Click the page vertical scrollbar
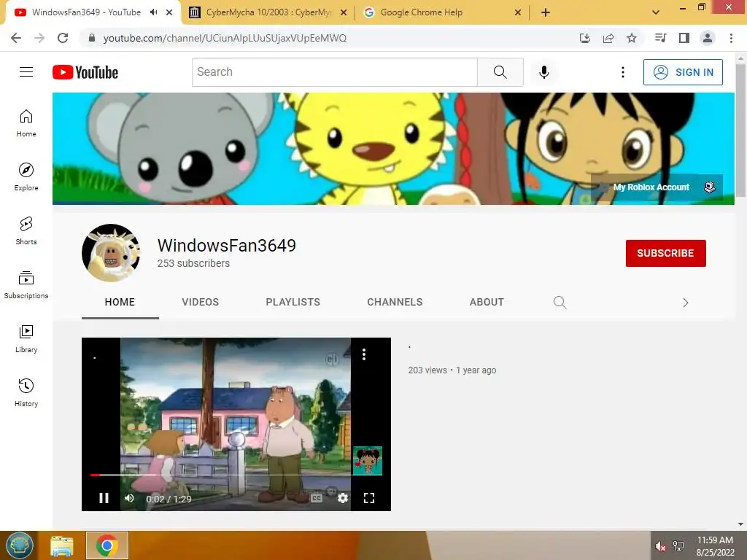The height and width of the screenshot is (560, 747). (740, 130)
